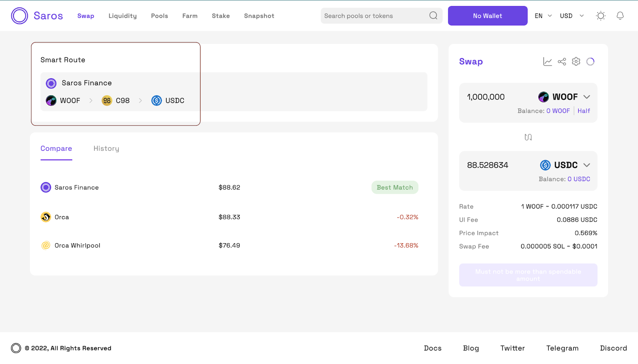Click the WOOF token icon in swap input

tap(543, 97)
